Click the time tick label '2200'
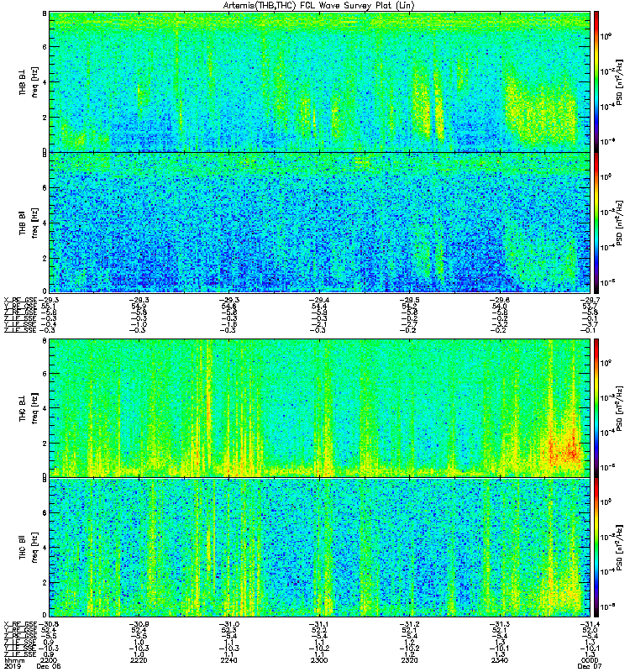 coord(48,660)
